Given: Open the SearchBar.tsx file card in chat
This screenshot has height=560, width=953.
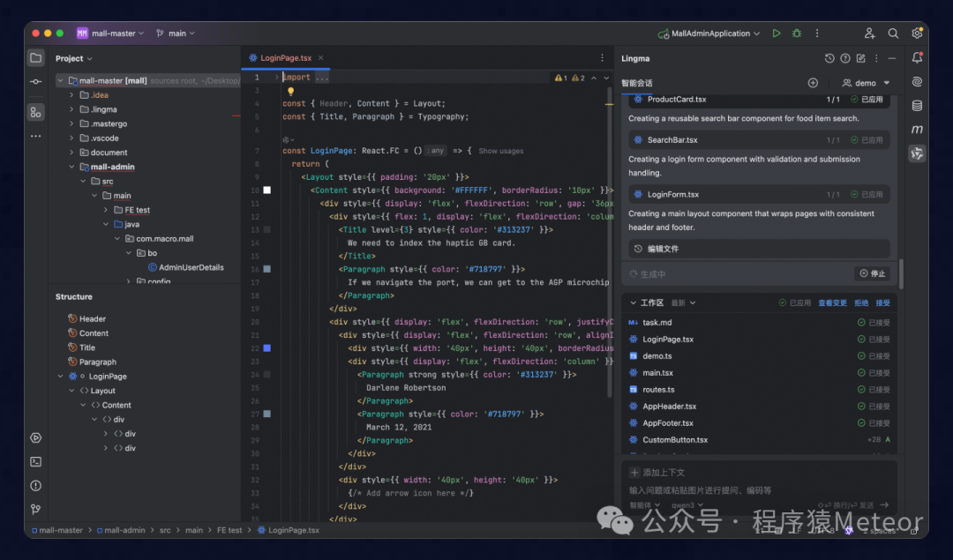Looking at the screenshot, I should (759, 139).
